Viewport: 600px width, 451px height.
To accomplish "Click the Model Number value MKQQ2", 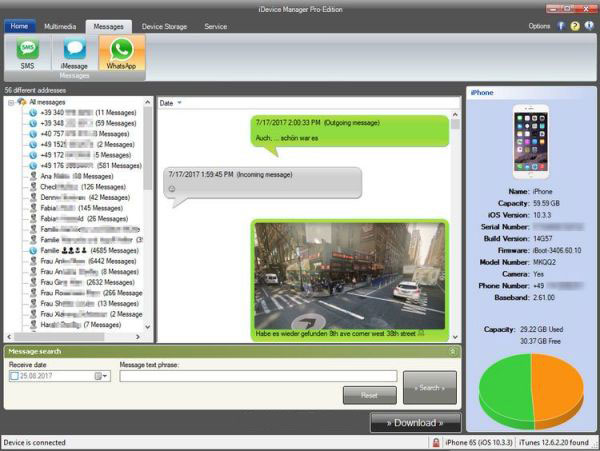I will (544, 262).
